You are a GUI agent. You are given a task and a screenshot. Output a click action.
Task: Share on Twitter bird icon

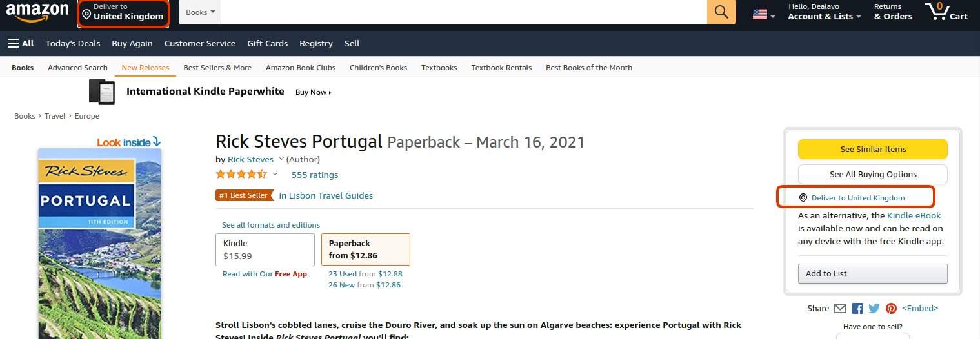coord(874,309)
